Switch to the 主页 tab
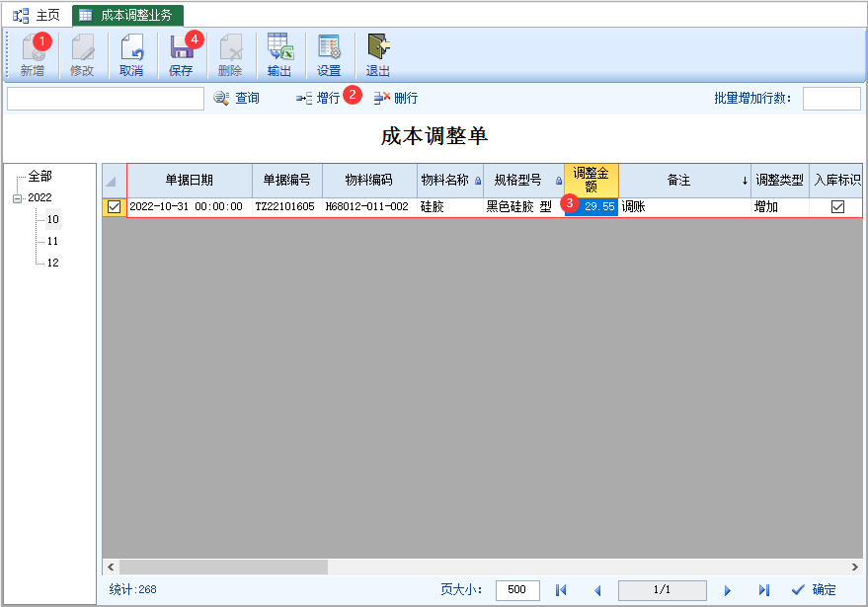 [37, 15]
